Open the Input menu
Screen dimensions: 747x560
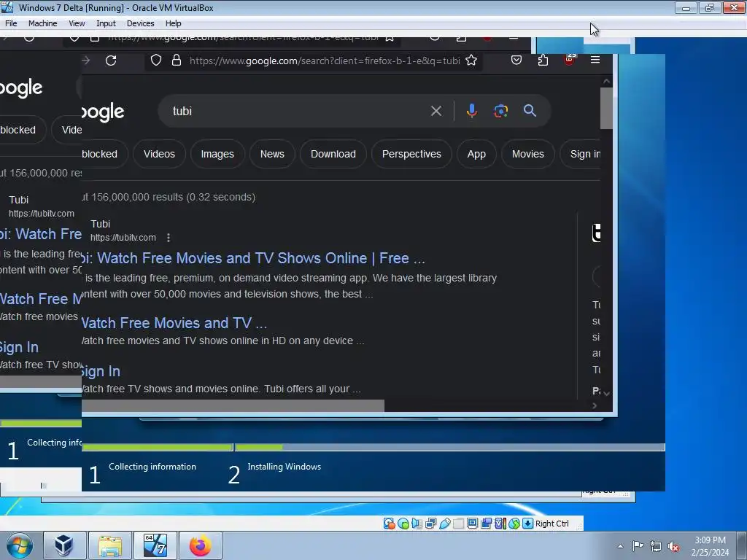tap(106, 23)
